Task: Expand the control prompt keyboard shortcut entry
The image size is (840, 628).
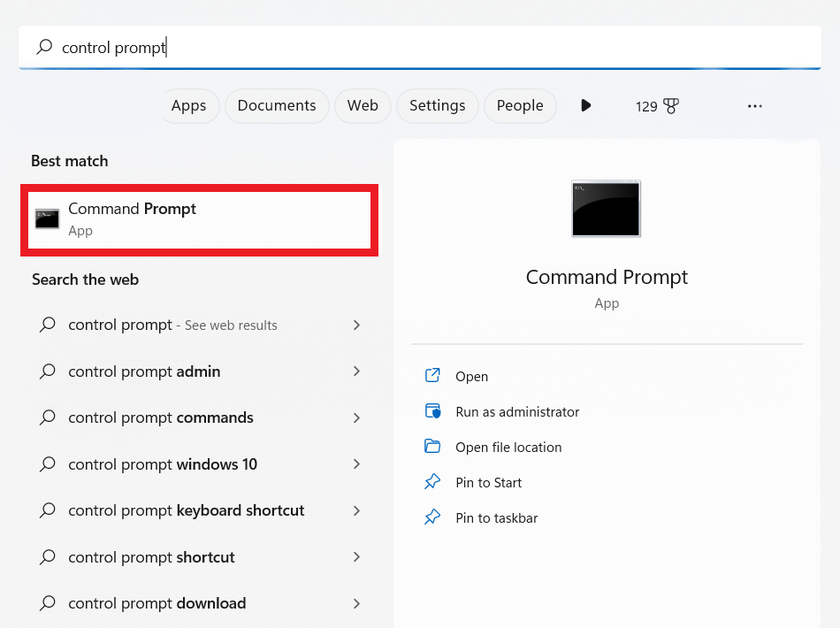Action: tap(356, 510)
